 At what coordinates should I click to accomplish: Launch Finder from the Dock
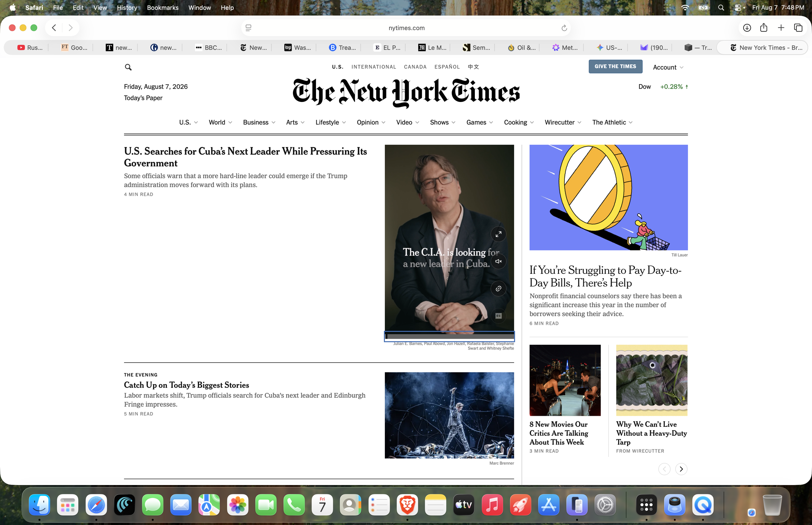click(40, 505)
